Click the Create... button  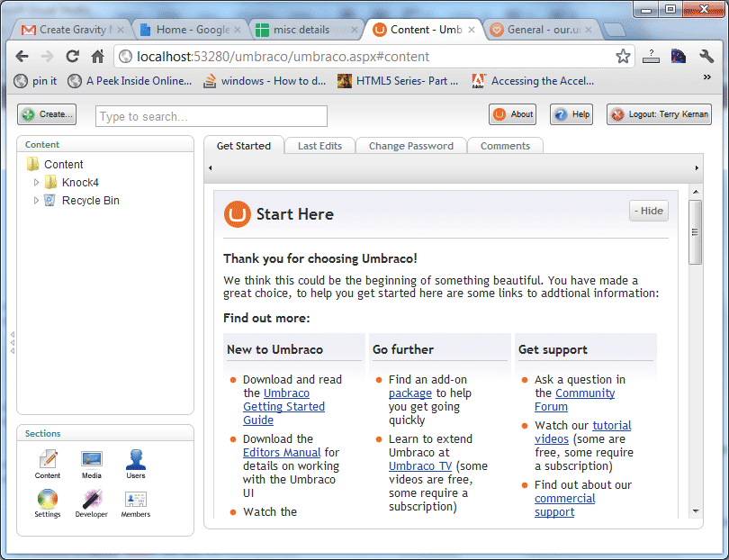point(47,114)
